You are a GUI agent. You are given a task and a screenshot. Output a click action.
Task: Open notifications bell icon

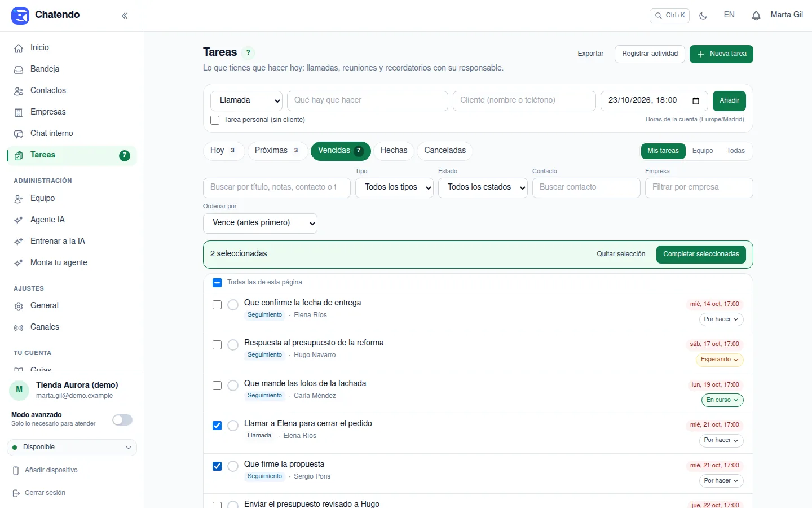pos(756,16)
